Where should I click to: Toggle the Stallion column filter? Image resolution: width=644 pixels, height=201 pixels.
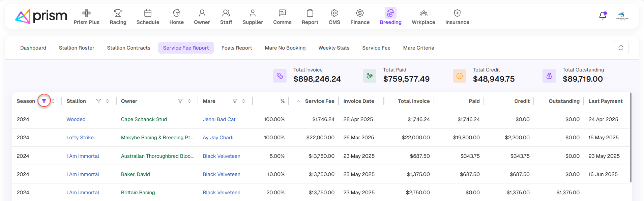98,101
